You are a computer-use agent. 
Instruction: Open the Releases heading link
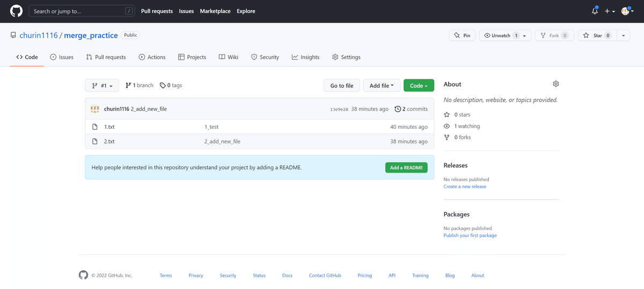(456, 165)
